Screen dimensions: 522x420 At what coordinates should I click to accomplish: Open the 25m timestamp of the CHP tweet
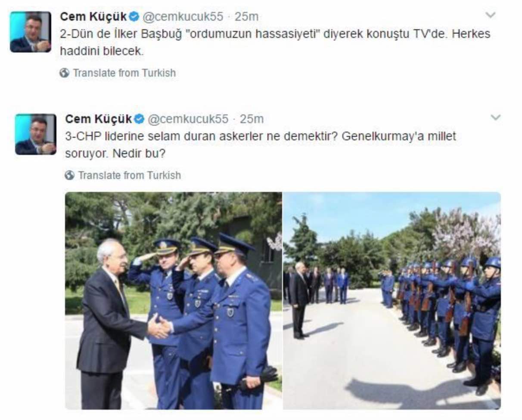point(252,119)
